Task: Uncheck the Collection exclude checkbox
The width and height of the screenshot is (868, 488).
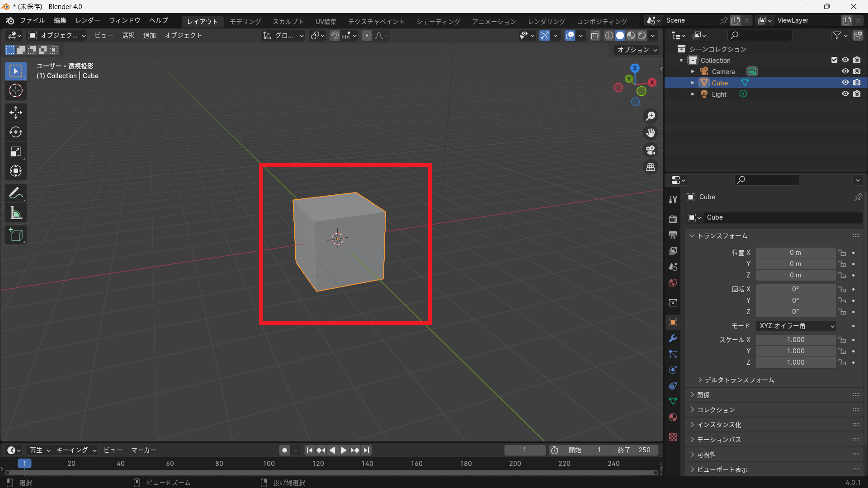Action: (x=834, y=60)
